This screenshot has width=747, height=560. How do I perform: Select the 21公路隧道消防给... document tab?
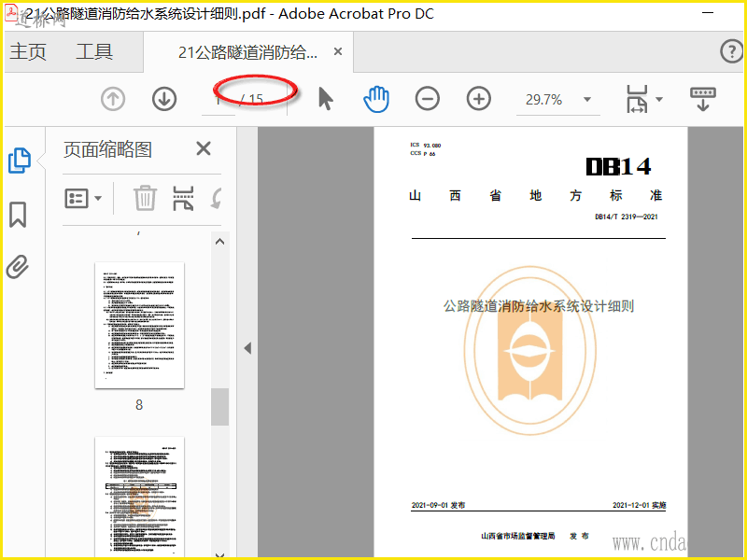coord(247,52)
